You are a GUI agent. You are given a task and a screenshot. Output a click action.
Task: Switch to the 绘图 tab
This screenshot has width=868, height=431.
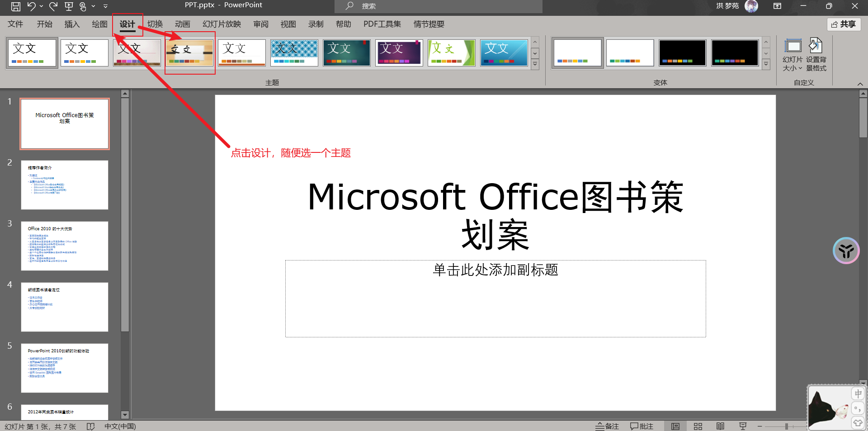[x=99, y=24]
